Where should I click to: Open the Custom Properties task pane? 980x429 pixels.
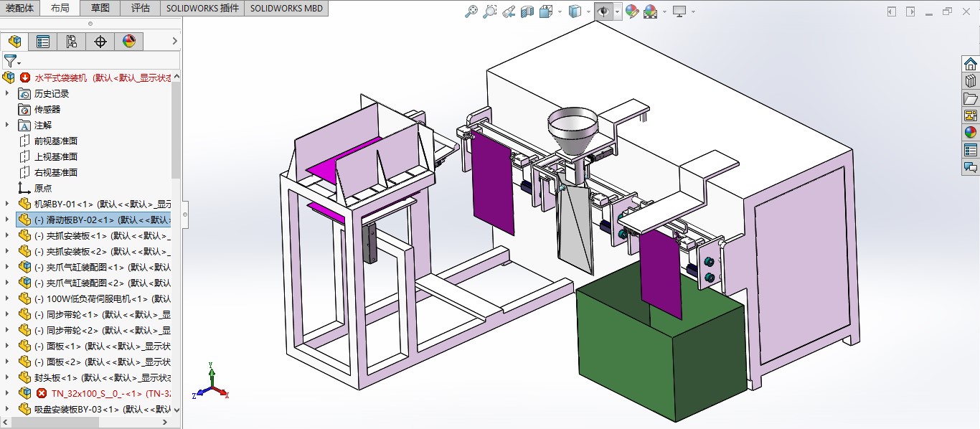pyautogui.click(x=971, y=150)
